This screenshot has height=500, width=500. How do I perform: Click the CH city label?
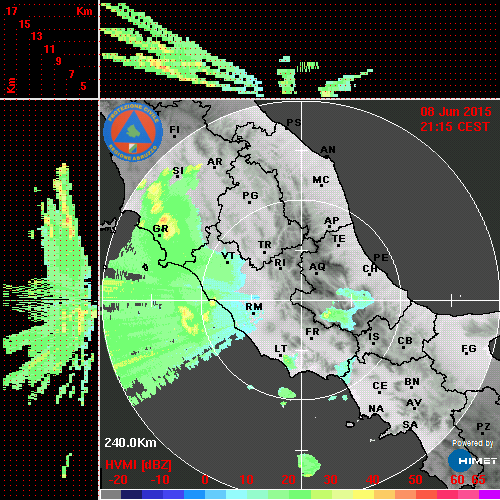tap(370, 269)
